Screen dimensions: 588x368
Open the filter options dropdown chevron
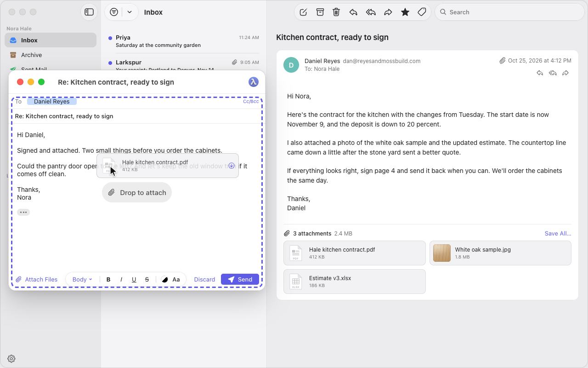pyautogui.click(x=130, y=12)
